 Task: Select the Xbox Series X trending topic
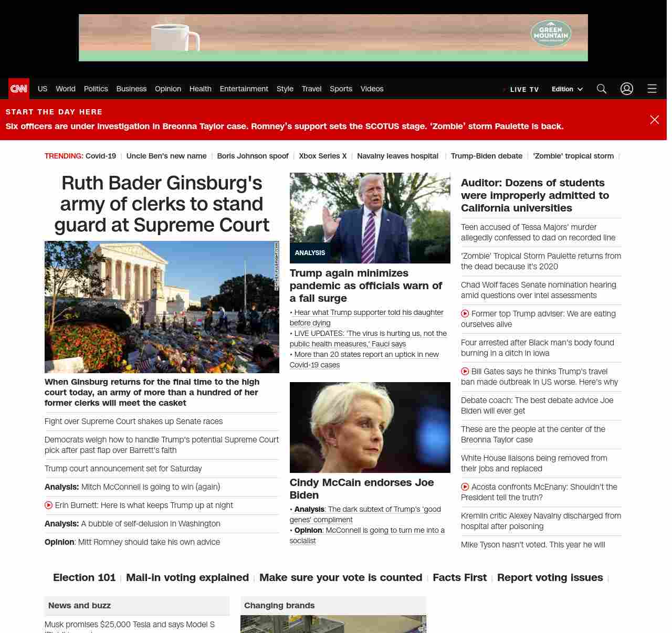tap(322, 156)
